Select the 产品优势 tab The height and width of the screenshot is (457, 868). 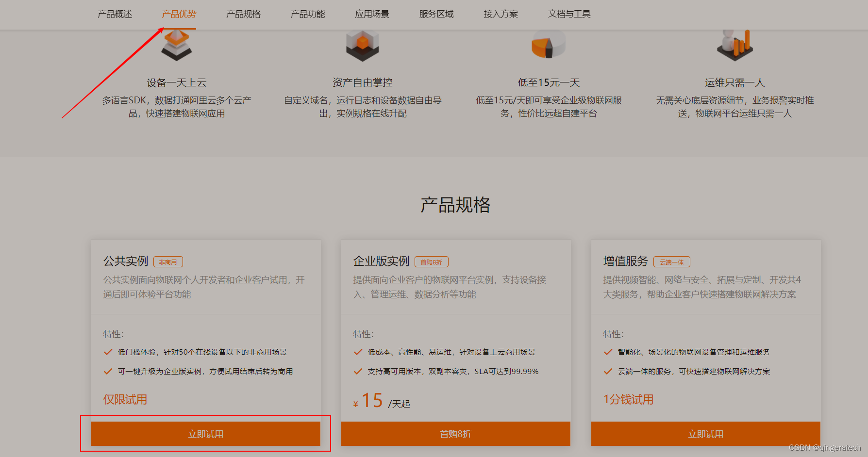point(179,14)
